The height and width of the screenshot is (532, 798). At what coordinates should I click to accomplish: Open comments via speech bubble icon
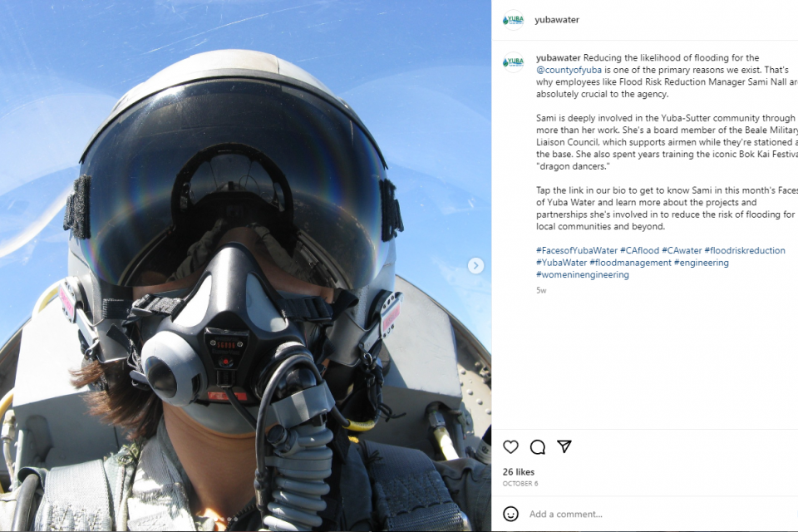[538, 447]
